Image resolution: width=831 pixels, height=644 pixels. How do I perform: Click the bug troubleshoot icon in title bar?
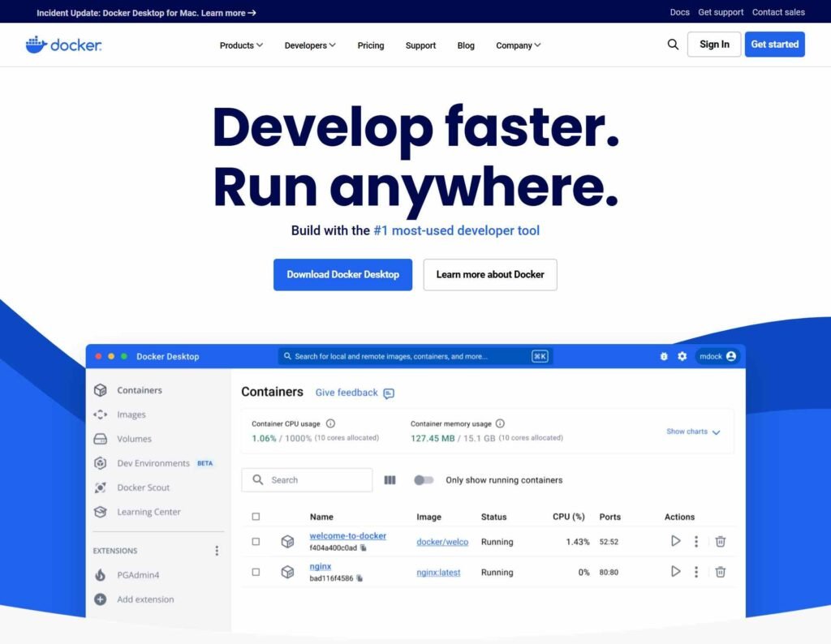[664, 356]
